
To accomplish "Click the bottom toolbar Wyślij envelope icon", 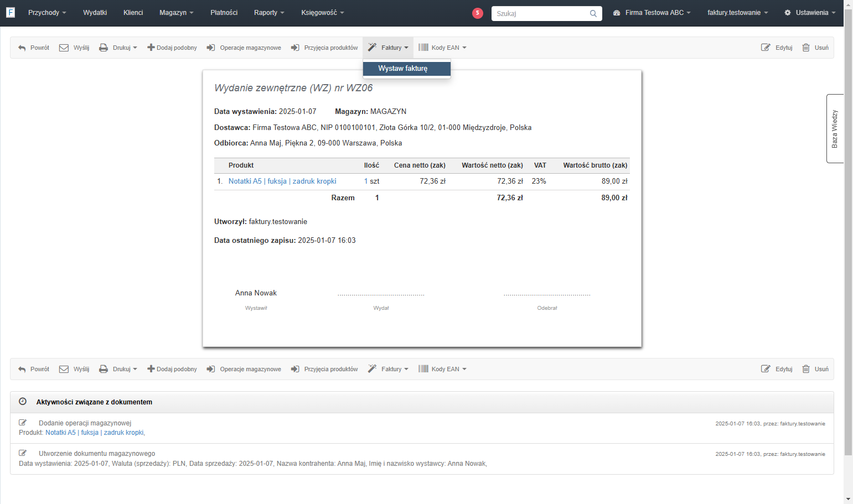I will [64, 369].
